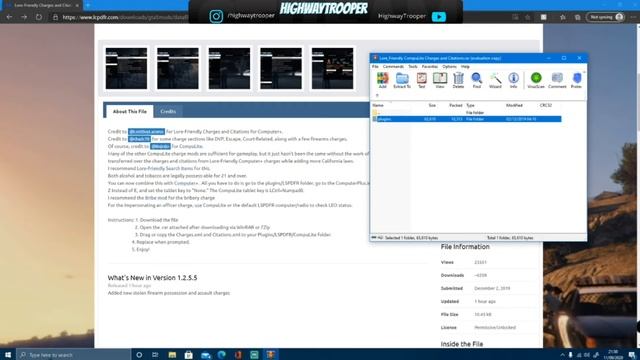Click the Protect shield icon in WinRAR
The image size is (640, 360).
[576, 80]
